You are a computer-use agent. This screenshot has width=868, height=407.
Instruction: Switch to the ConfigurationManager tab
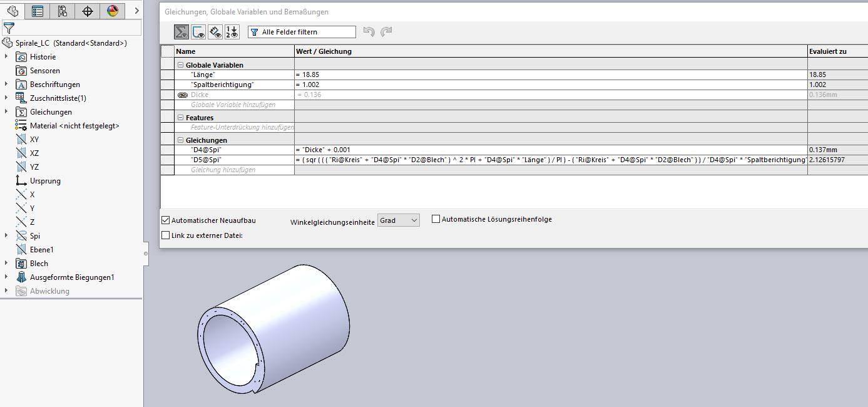click(x=63, y=11)
